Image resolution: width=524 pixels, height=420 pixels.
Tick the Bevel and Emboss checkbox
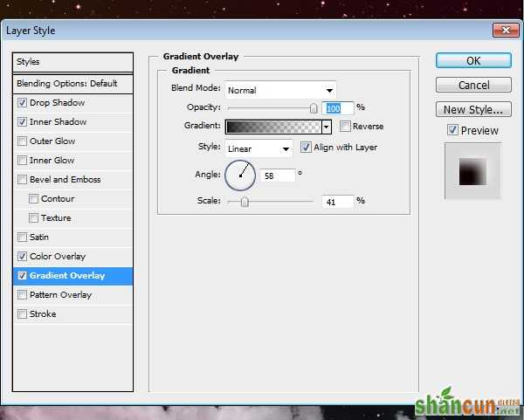point(22,179)
